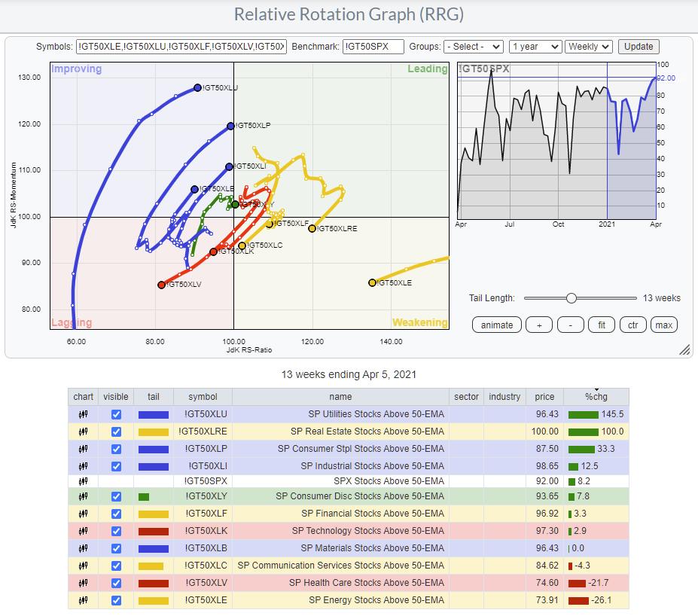The width and height of the screenshot is (698, 616).
Task: Sort table by %chg column header
Action: pos(596,397)
